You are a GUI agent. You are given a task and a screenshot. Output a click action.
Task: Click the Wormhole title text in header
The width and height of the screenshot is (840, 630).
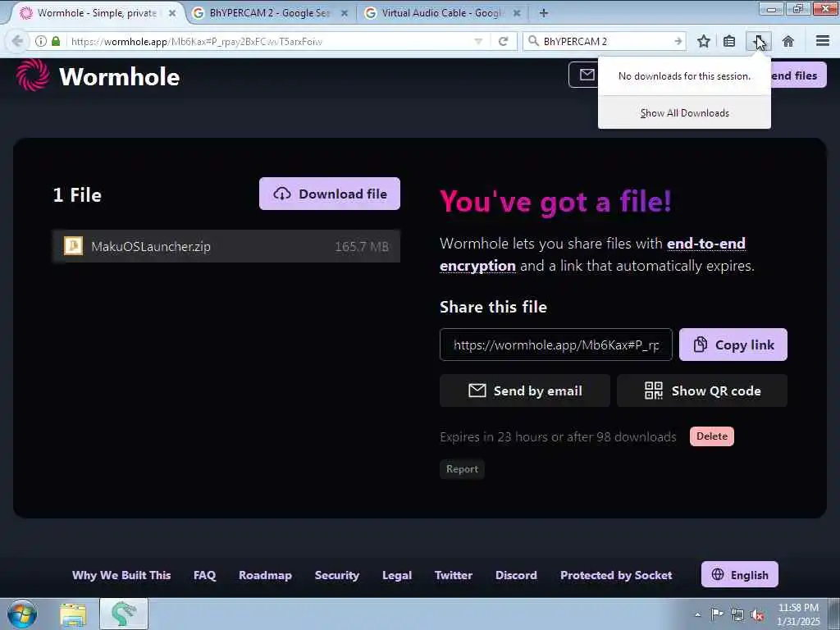tap(120, 76)
